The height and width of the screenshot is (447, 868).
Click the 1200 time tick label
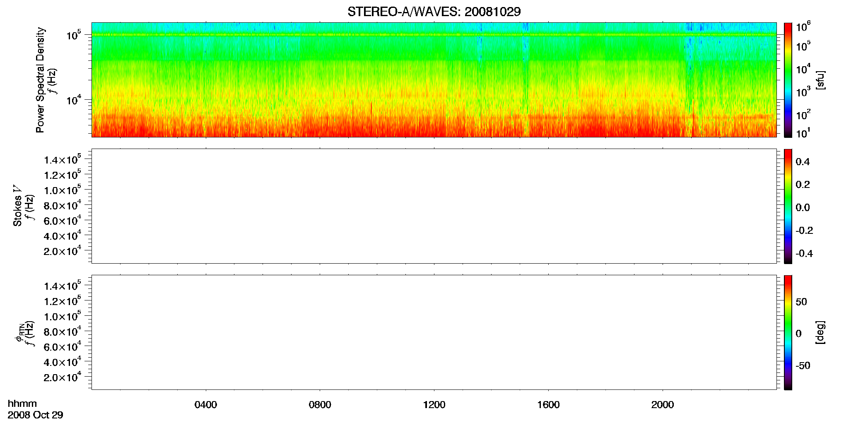tap(434, 405)
